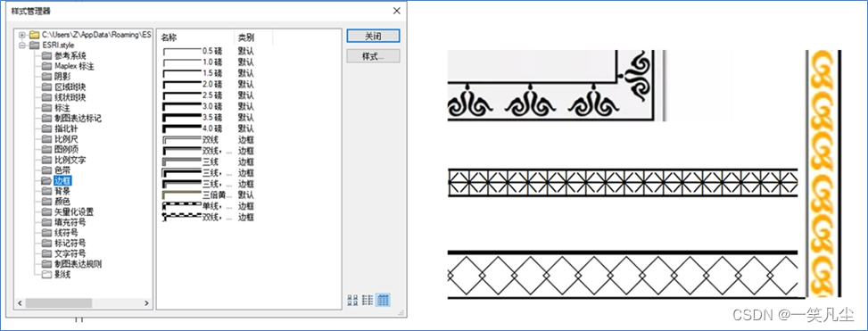Click left arrow of tree horizontal scrollbar
Screen dimensions: 868x331
point(20,303)
